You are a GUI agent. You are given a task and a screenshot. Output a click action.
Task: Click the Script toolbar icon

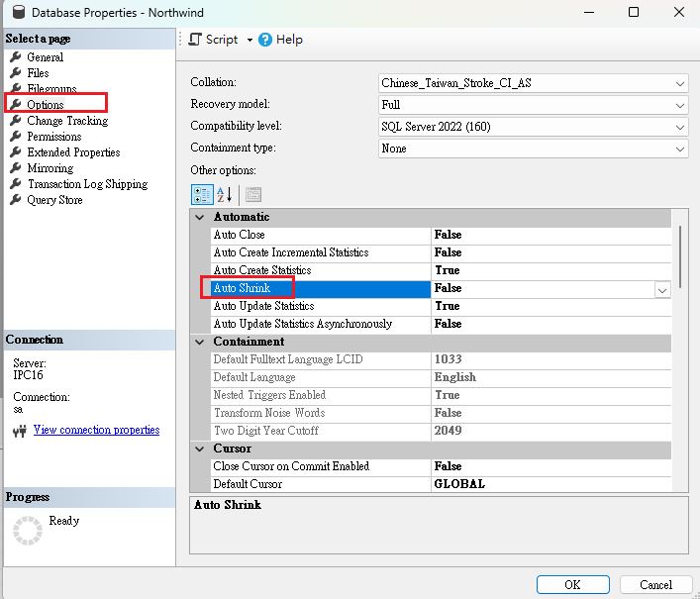click(x=195, y=40)
